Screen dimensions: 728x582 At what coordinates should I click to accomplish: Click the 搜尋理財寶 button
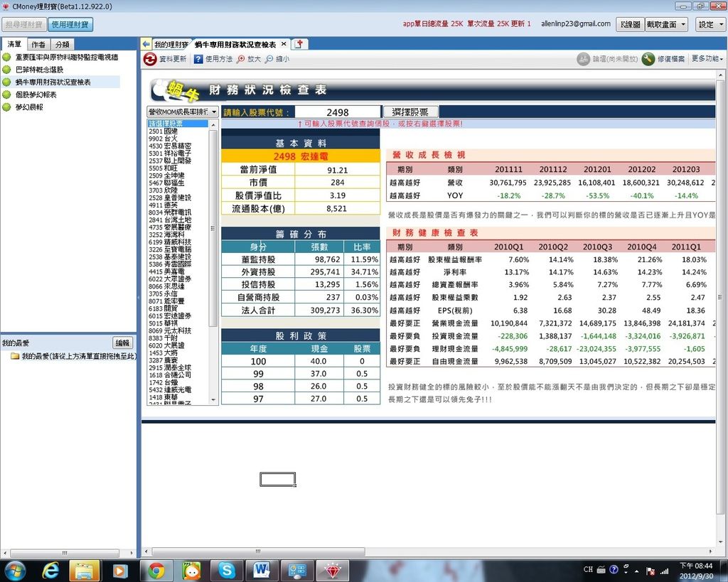(x=23, y=25)
